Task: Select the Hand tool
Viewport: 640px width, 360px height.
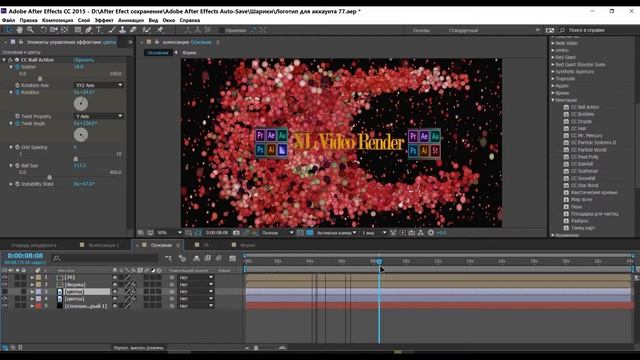Action: coord(20,30)
